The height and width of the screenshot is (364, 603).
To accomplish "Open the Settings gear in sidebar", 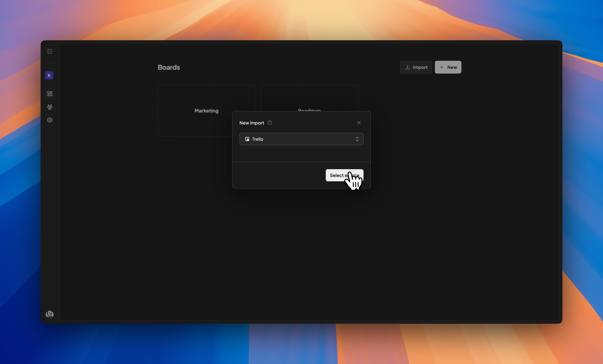I will tap(50, 120).
